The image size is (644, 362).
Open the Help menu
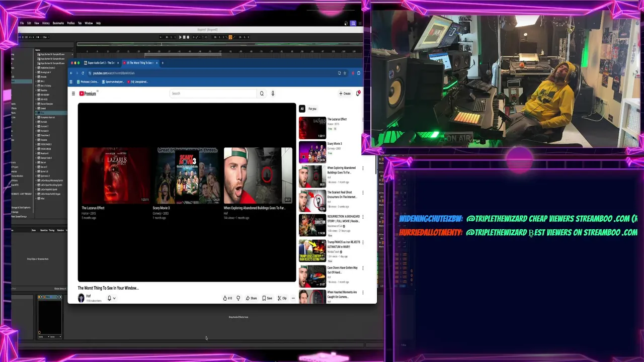[x=98, y=23]
